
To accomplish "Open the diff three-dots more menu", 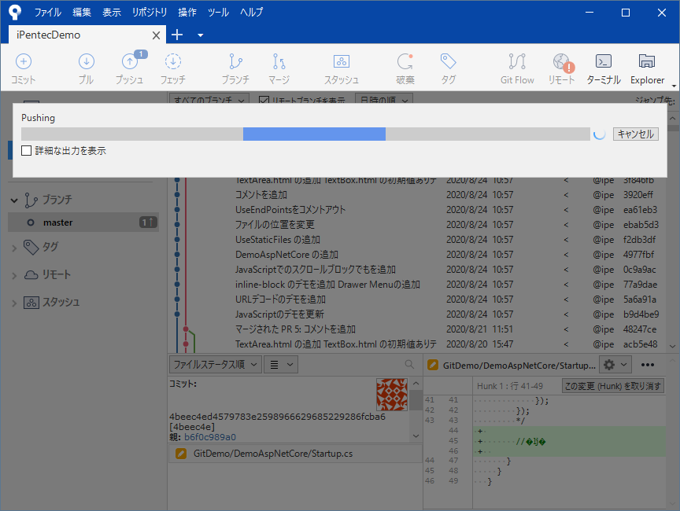I will [x=647, y=365].
